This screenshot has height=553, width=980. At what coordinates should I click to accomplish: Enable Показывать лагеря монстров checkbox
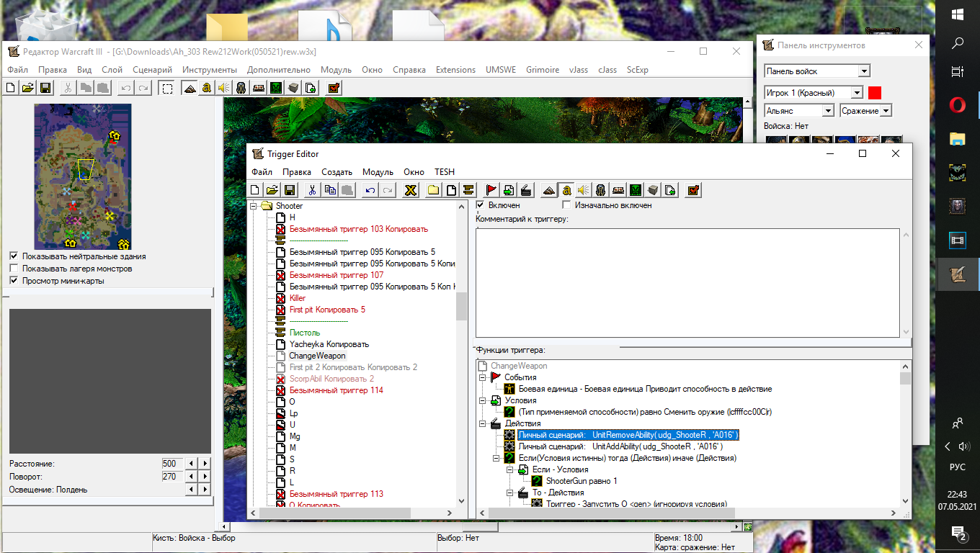click(14, 269)
